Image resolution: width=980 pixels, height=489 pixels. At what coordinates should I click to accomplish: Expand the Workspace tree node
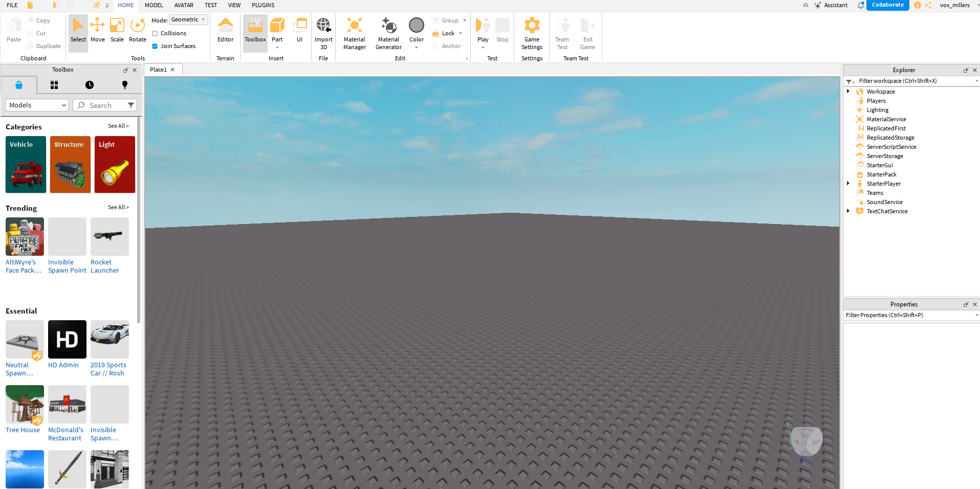(848, 92)
